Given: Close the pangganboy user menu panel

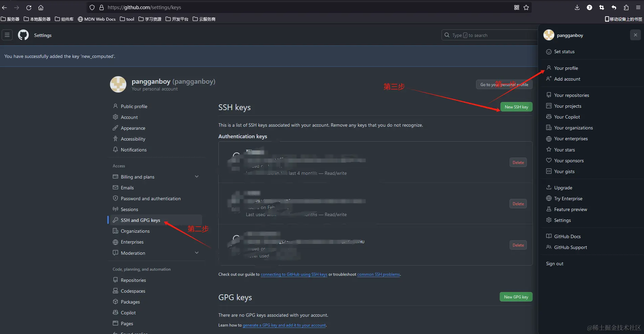Looking at the screenshot, I should click(635, 35).
